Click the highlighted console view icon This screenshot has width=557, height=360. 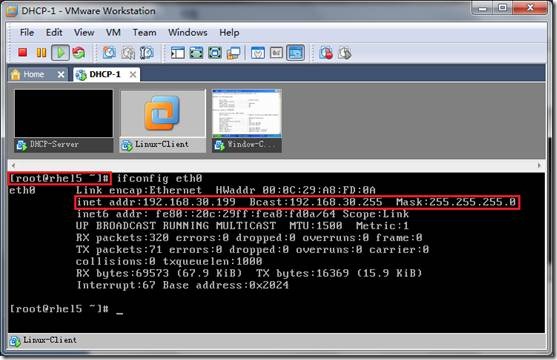click(296, 53)
